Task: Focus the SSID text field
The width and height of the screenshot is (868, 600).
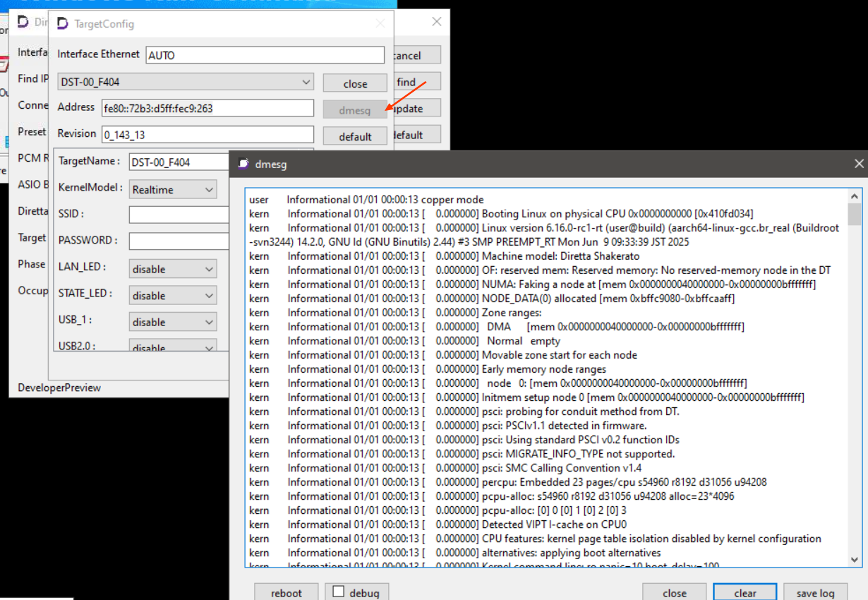Action: point(179,215)
